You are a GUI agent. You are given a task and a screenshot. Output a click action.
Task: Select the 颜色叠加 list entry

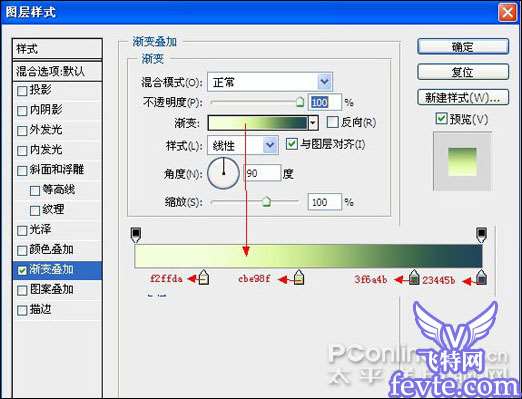click(57, 250)
